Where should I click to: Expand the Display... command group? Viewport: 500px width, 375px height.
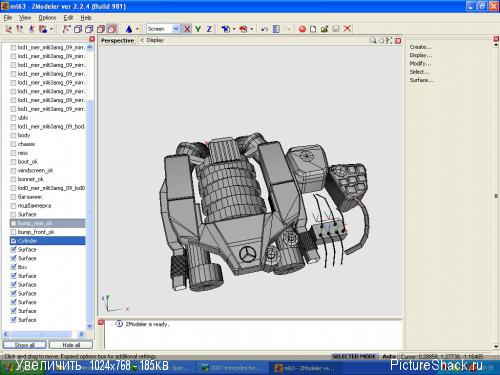pos(420,55)
